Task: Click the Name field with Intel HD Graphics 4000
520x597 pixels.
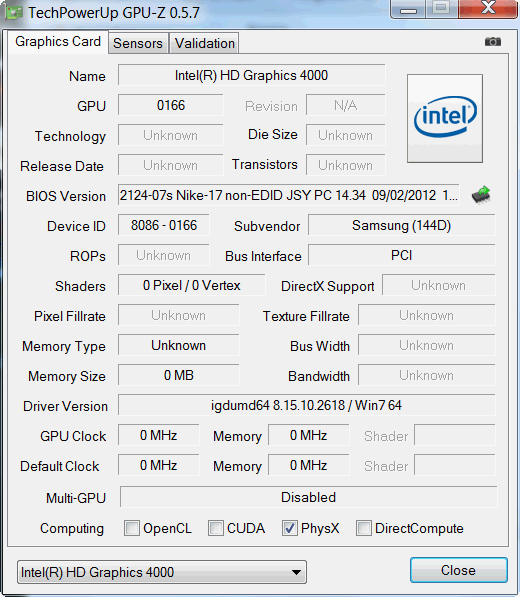Action: 251,75
